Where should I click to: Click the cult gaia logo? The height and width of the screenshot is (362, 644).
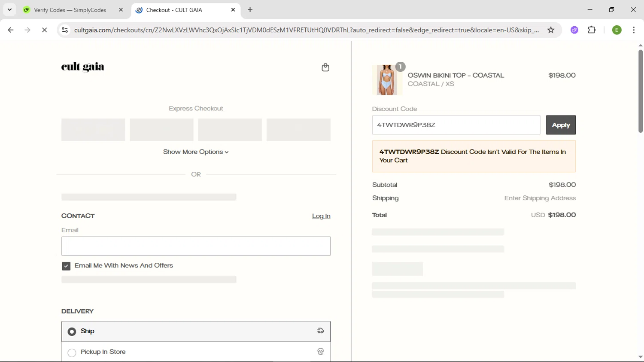[83, 67]
